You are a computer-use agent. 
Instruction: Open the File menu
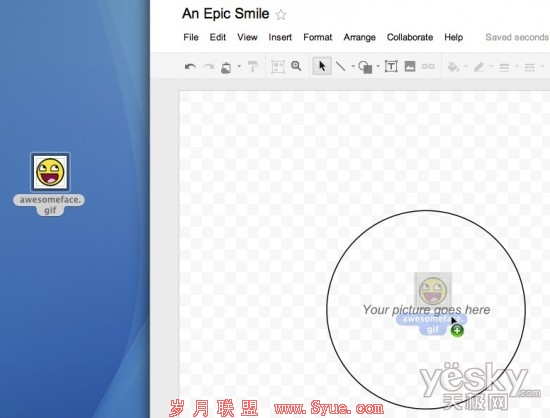(x=191, y=37)
